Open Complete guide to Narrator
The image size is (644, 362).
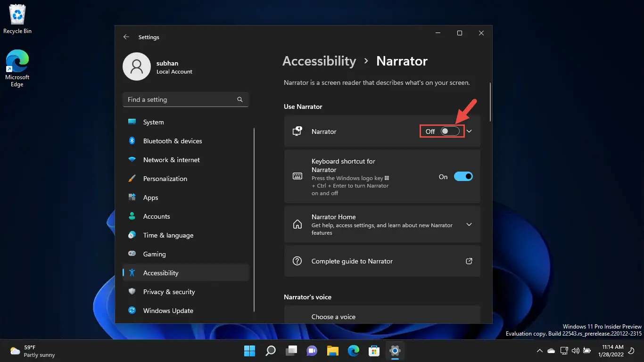[x=382, y=261]
